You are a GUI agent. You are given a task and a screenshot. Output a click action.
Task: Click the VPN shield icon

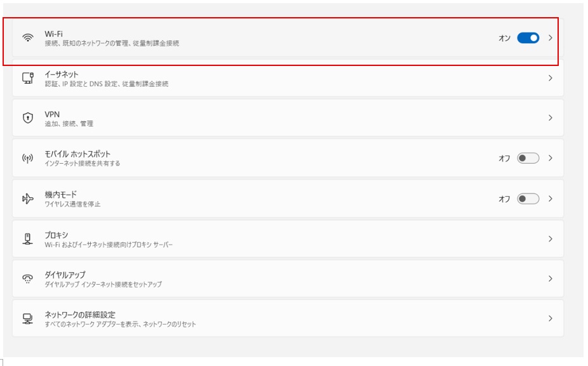click(x=28, y=117)
